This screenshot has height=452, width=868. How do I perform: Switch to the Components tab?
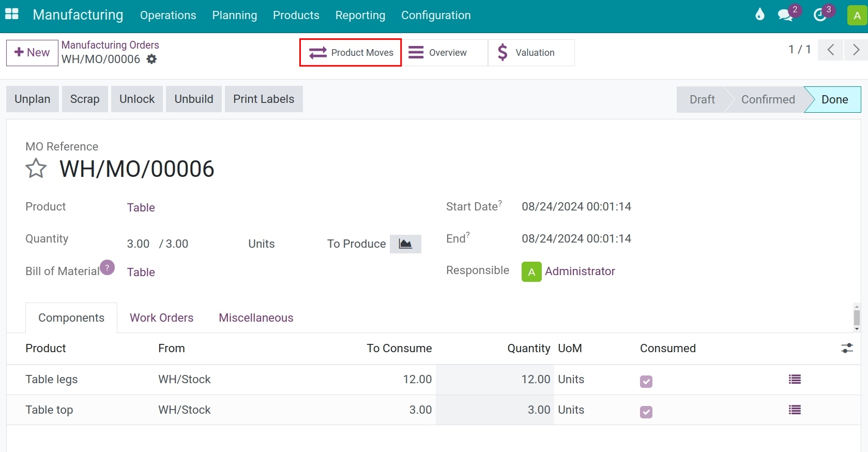point(71,318)
